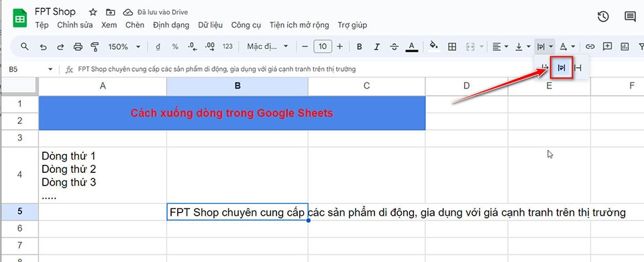Screen dimensions: 644x262
Task: Click the formula bar text
Action: point(217,69)
